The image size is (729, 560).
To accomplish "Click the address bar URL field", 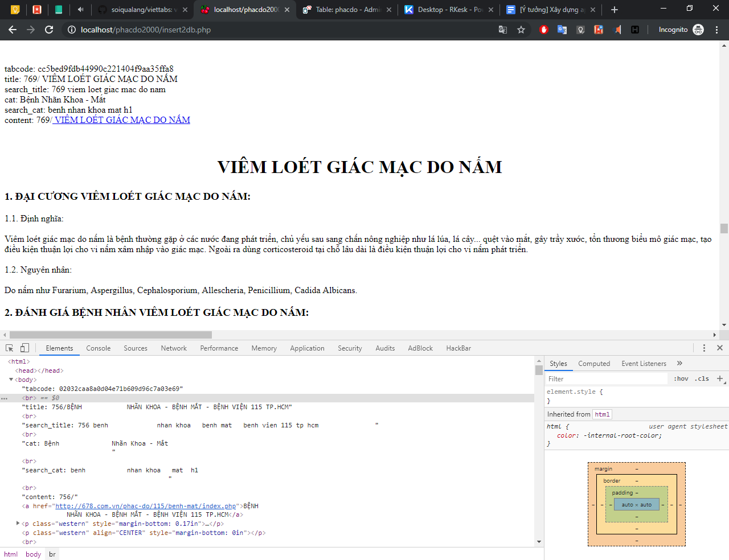I will coord(285,30).
